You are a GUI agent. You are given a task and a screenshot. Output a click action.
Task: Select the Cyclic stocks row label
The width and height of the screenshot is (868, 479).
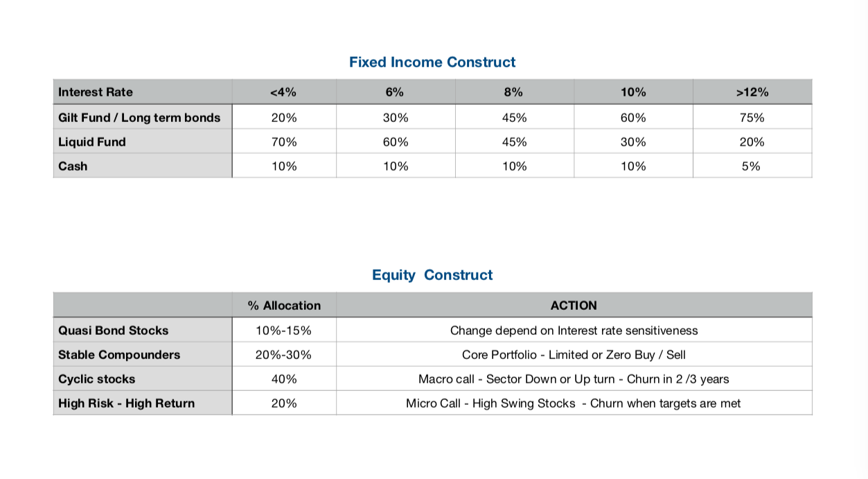tap(97, 379)
